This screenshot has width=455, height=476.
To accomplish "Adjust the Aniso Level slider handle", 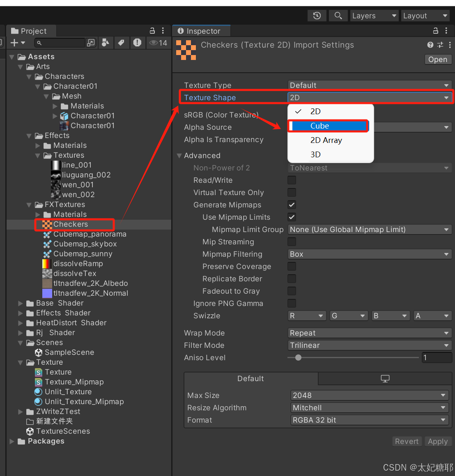I will point(299,358).
